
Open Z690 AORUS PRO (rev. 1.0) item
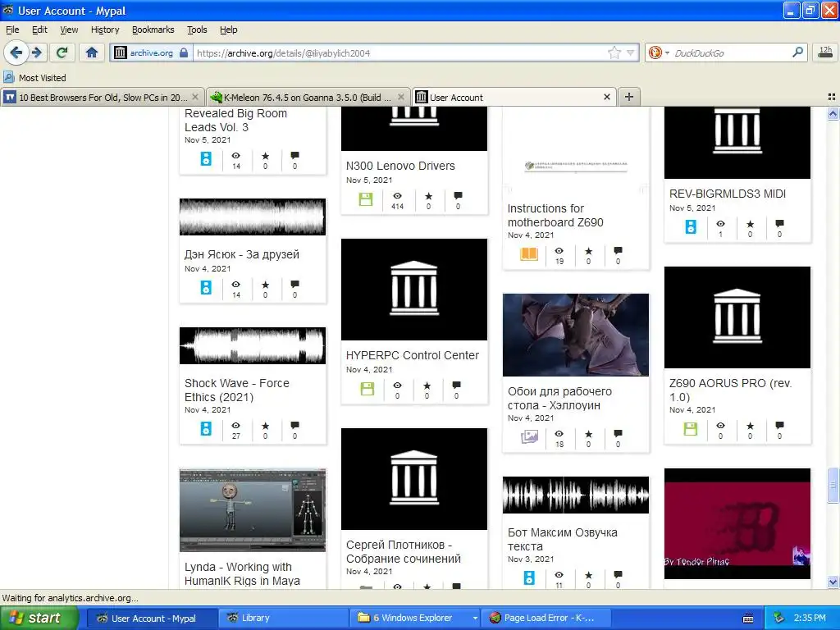tap(730, 390)
